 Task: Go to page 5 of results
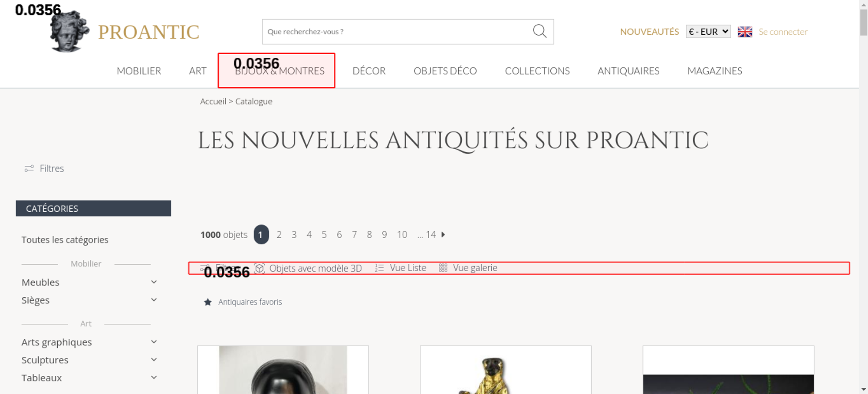tap(324, 235)
